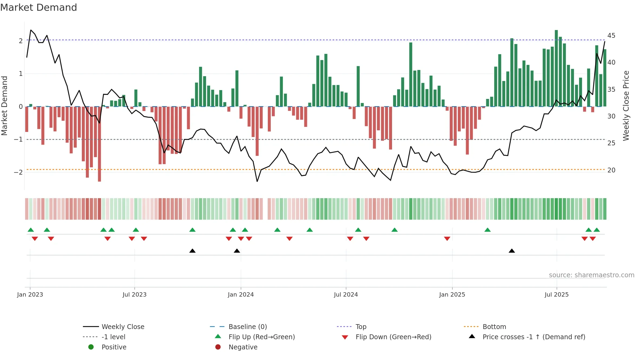Select the -1 level legend label
Viewport: 644px width, 362px height.
pyautogui.click(x=114, y=337)
